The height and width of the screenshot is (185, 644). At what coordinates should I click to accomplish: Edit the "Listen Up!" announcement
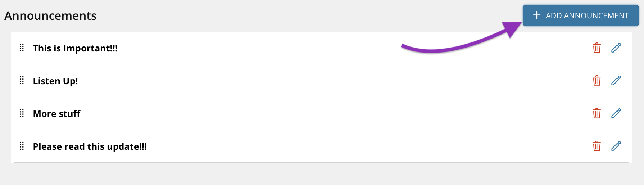click(x=616, y=81)
